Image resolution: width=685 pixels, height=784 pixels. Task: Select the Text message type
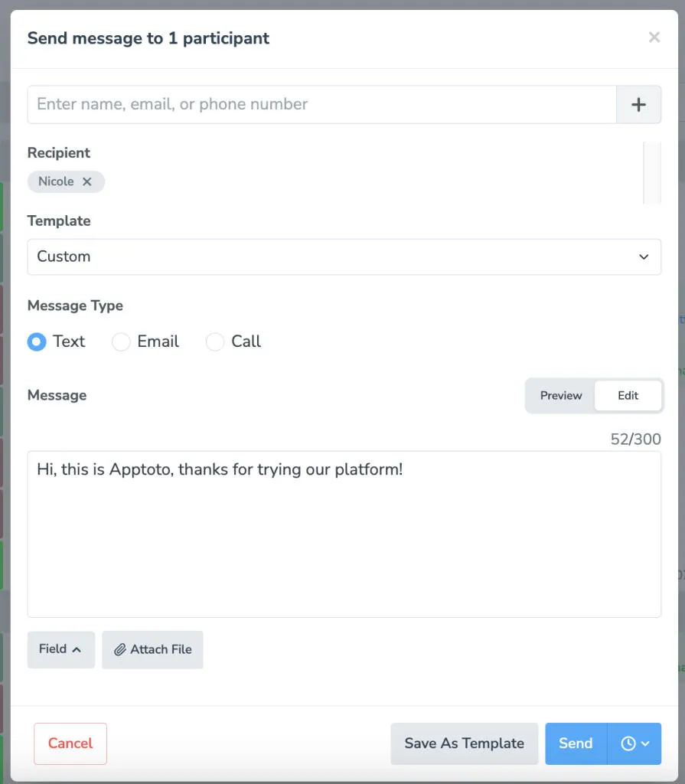pos(36,342)
